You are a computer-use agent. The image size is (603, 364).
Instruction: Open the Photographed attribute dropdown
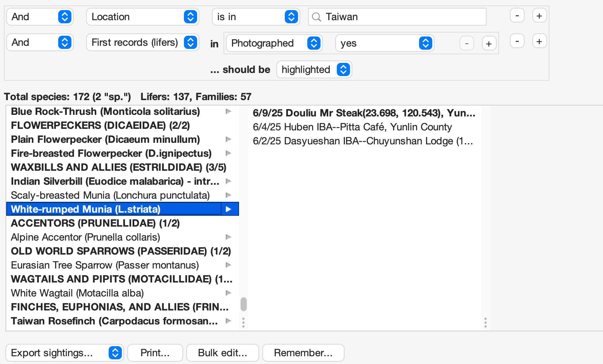274,43
